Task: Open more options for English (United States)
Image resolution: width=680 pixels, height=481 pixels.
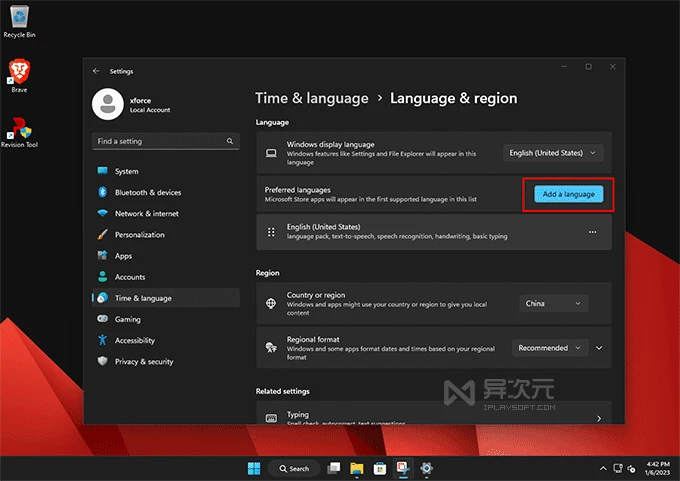Action: pos(592,232)
